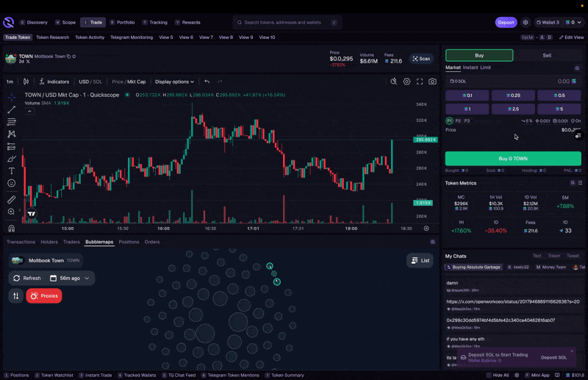Open the Wallet 3 dropdown
Screen dimensions: 588x380
pyautogui.click(x=548, y=22)
